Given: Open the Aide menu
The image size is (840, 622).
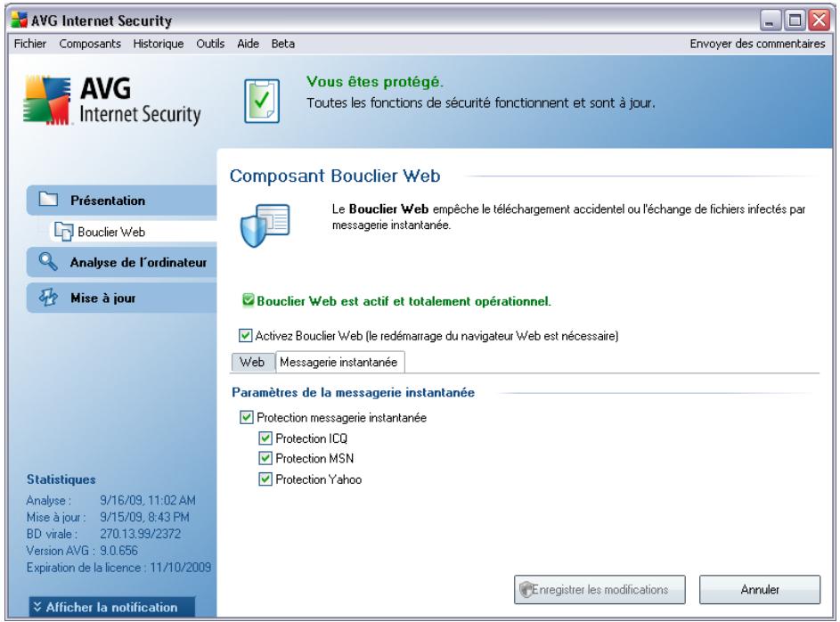Looking at the screenshot, I should click(248, 44).
